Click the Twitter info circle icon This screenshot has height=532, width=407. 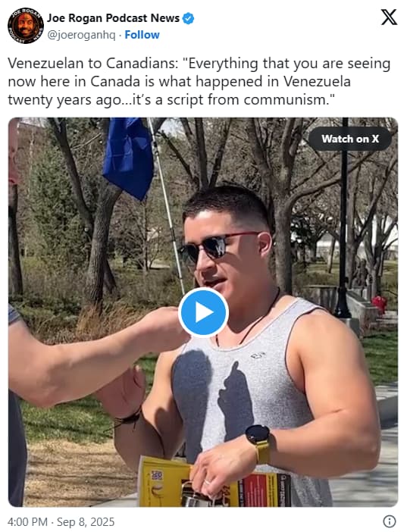coord(390,521)
